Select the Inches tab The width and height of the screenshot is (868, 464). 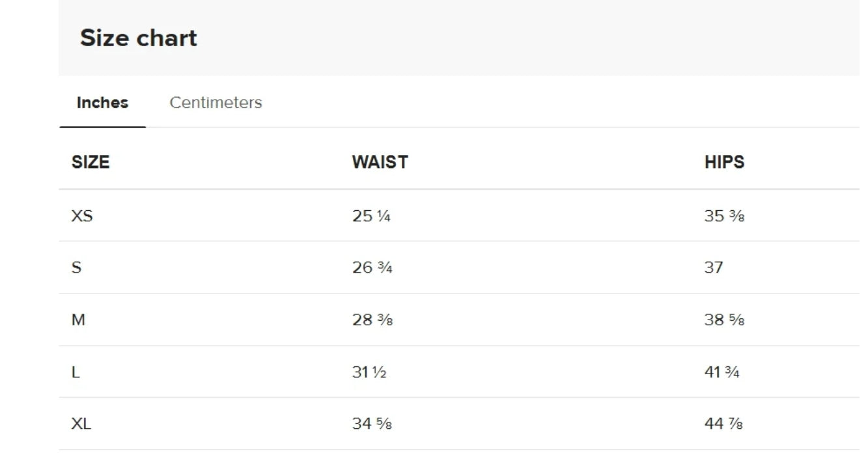point(102,103)
